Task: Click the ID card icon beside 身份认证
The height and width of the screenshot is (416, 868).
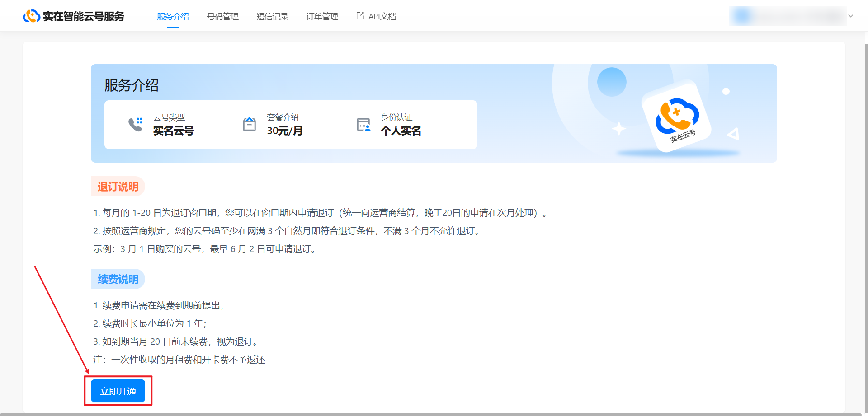Action: [363, 125]
